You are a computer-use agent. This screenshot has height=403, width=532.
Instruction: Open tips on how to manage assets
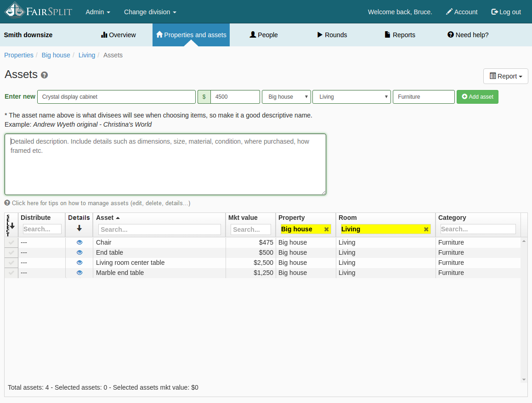[x=97, y=203]
